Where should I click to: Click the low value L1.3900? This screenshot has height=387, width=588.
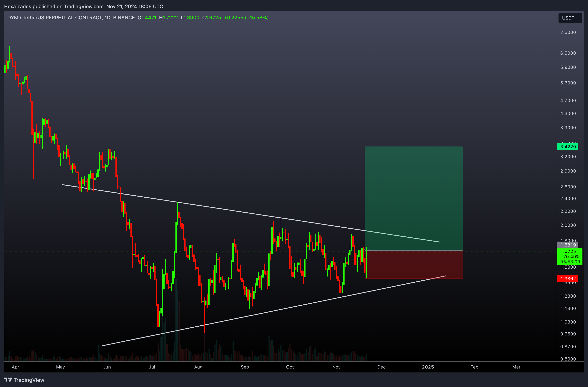(x=190, y=17)
